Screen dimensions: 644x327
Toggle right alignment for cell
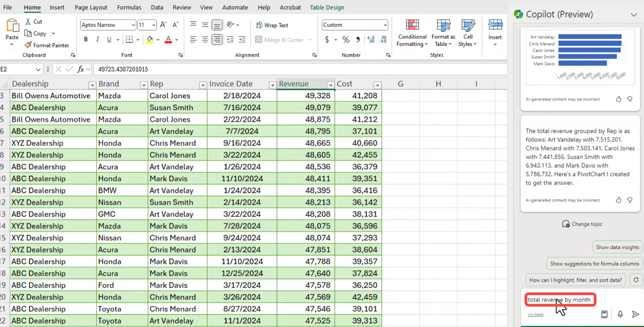click(x=217, y=39)
